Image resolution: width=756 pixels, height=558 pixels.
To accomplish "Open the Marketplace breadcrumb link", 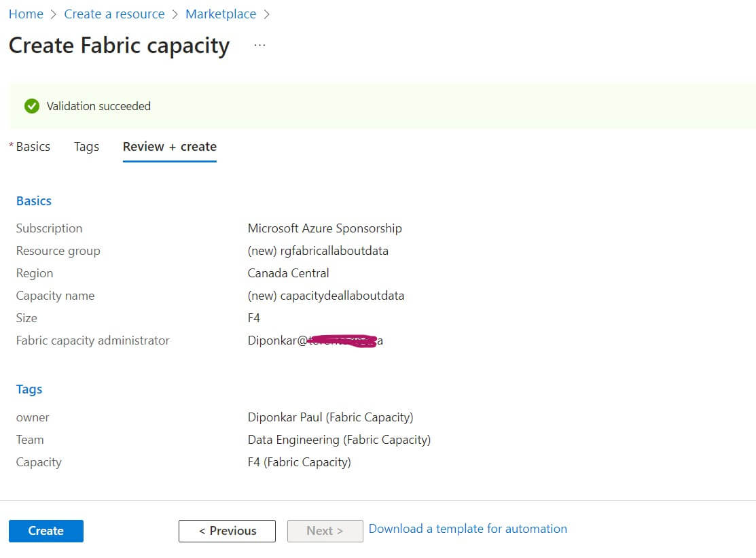I will pos(221,14).
